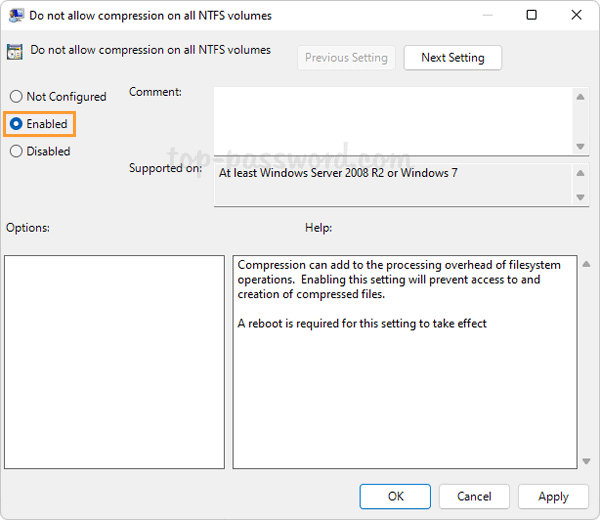Click the Options panel area
The height and width of the screenshot is (520, 600).
tap(114, 361)
